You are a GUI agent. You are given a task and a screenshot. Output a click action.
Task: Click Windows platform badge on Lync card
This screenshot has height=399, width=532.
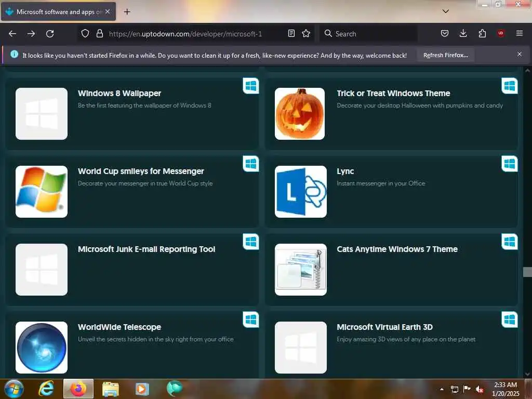point(510,164)
